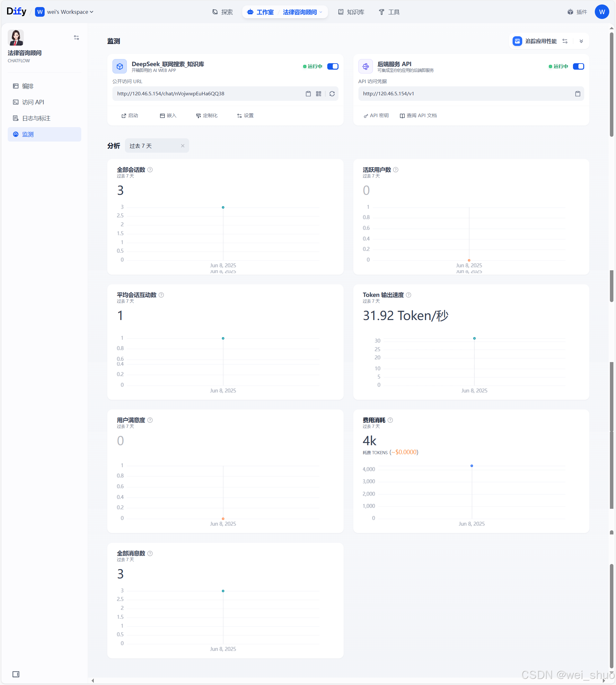Copy the public access URL via clipboard icon
This screenshot has width=616, height=685.
pyautogui.click(x=308, y=94)
